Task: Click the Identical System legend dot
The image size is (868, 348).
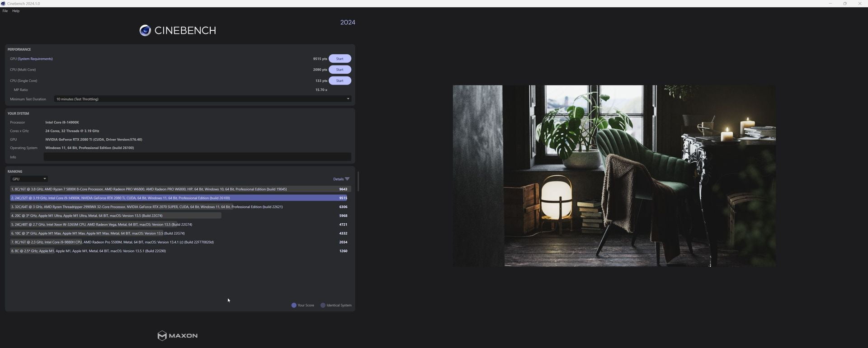Action: (323, 306)
